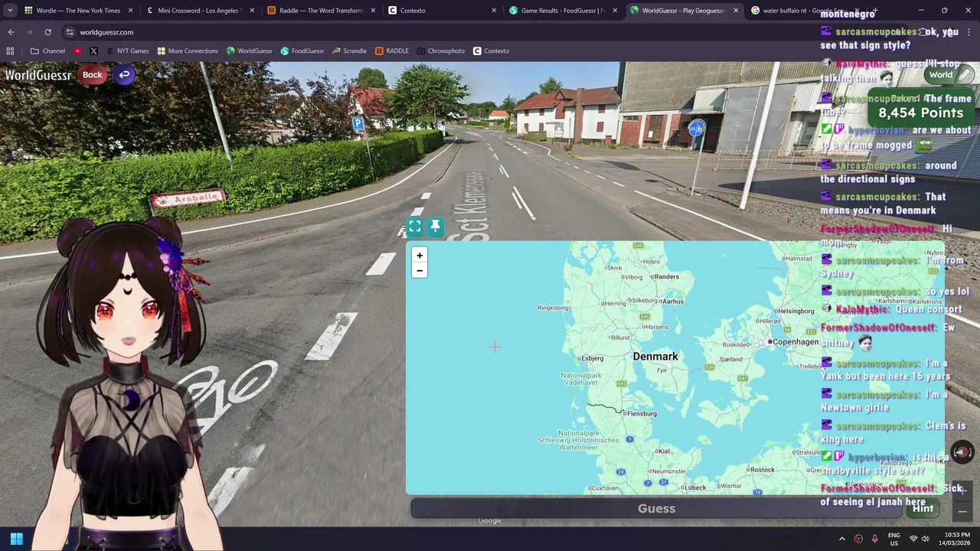
Task: Open the World map selector
Action: coord(949,74)
